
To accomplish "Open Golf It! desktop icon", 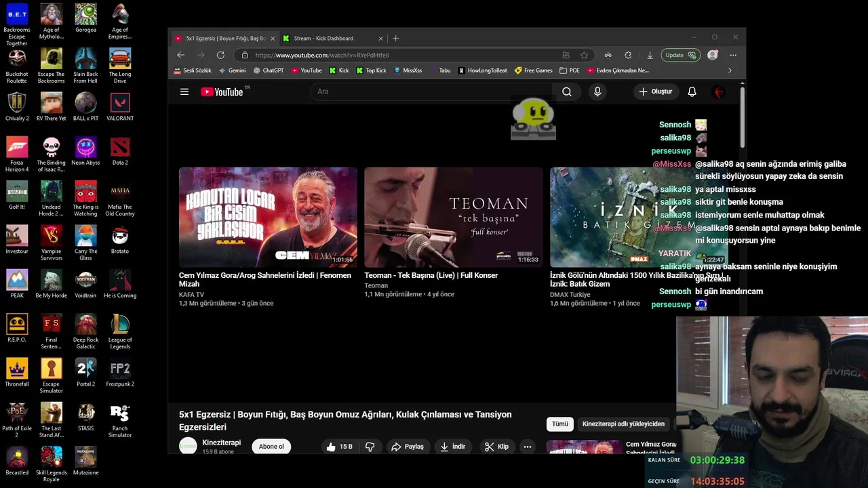I will pos(17,195).
